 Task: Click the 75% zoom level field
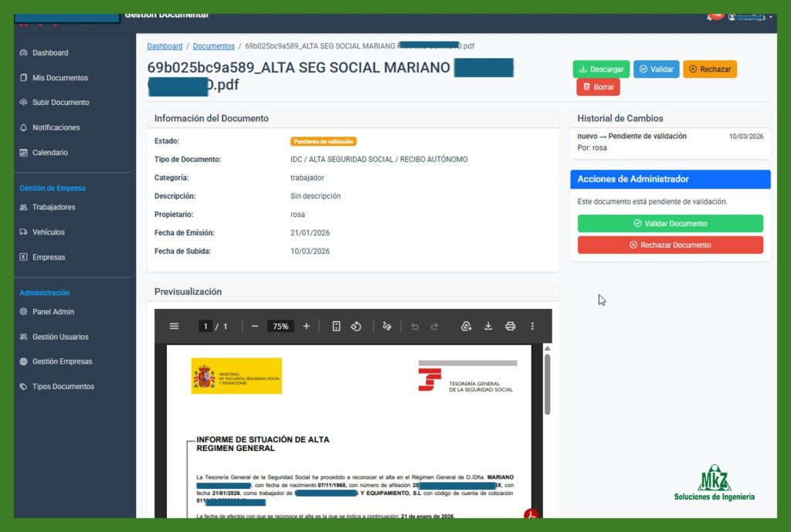[x=280, y=327]
